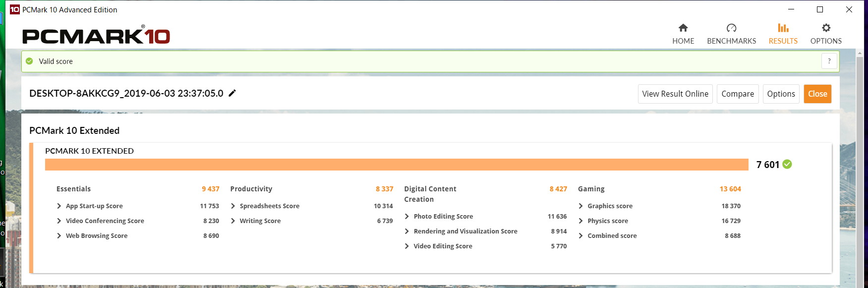Click the Essentials heading

click(x=73, y=189)
